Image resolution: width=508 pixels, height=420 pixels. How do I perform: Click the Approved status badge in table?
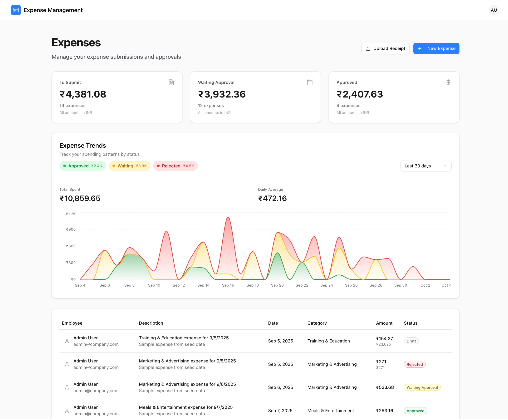click(x=415, y=411)
